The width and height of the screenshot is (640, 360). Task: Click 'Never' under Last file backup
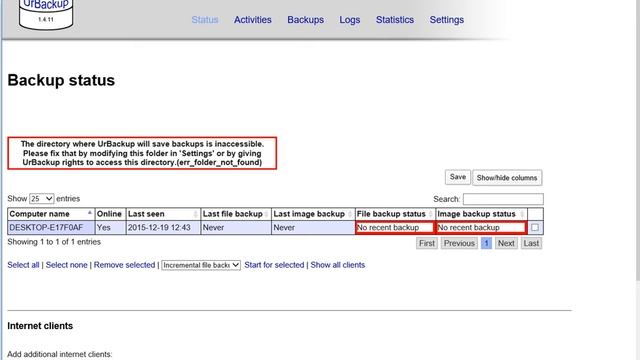tap(236, 227)
